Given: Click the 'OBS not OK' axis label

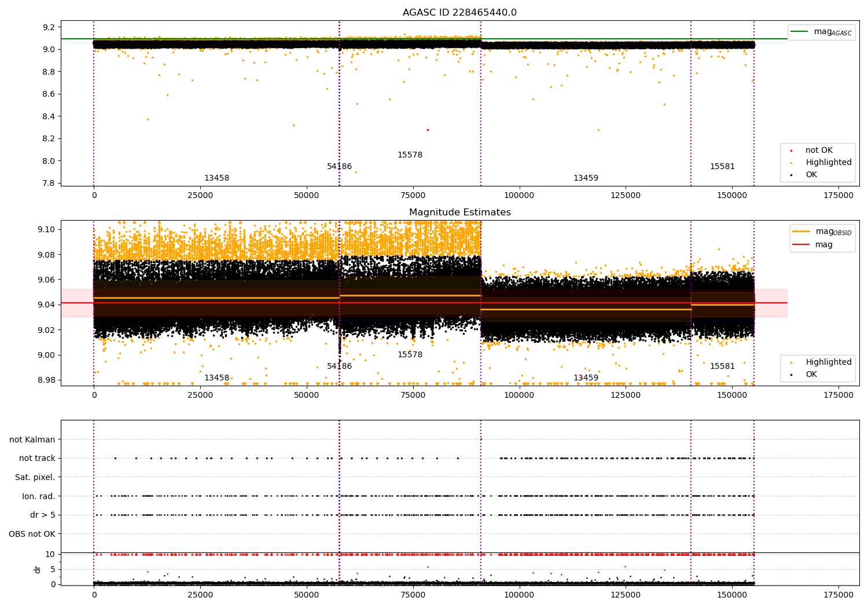Looking at the screenshot, I should 32,534.
